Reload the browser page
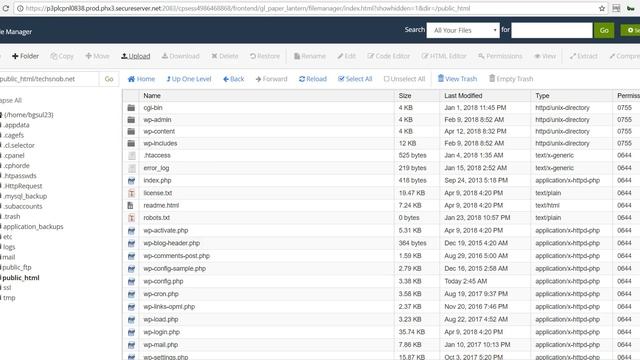Image resolution: width=640 pixels, height=360 pixels. tap(6, 8)
